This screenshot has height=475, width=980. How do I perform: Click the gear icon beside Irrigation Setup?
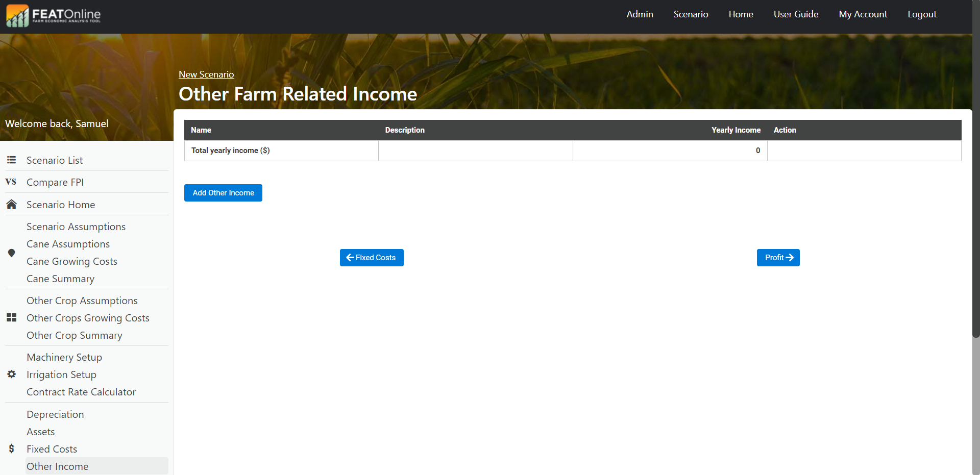(x=11, y=374)
